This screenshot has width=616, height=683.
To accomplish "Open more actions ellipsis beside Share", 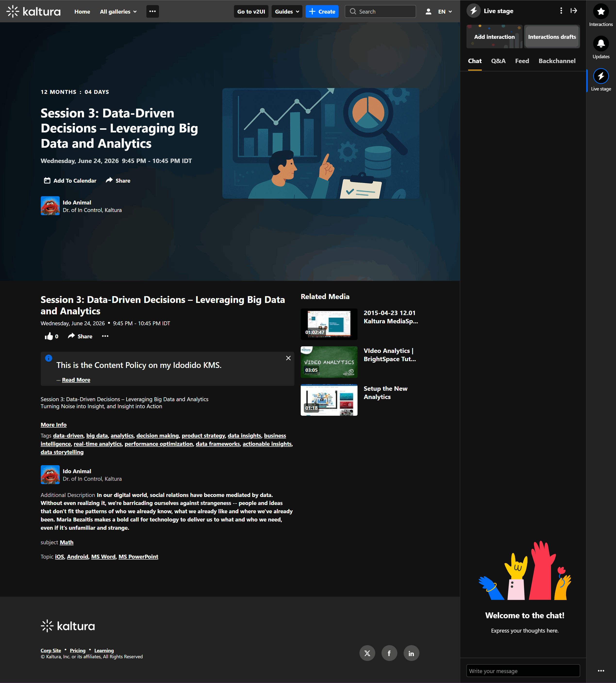I will click(x=105, y=336).
